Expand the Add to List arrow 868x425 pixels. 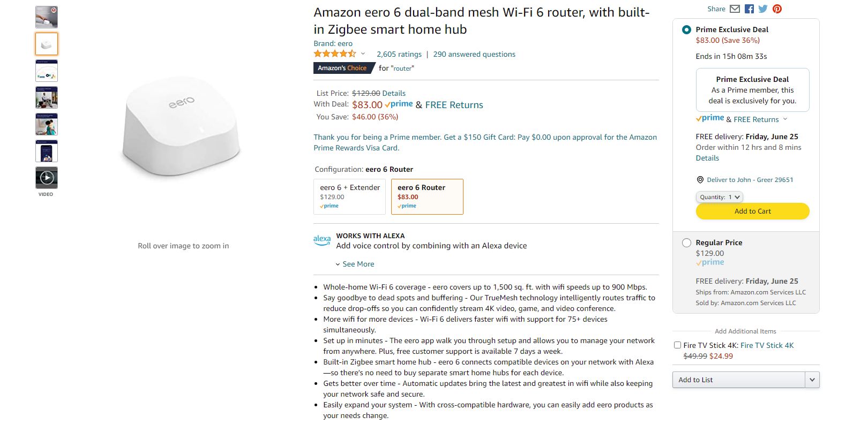(x=812, y=380)
